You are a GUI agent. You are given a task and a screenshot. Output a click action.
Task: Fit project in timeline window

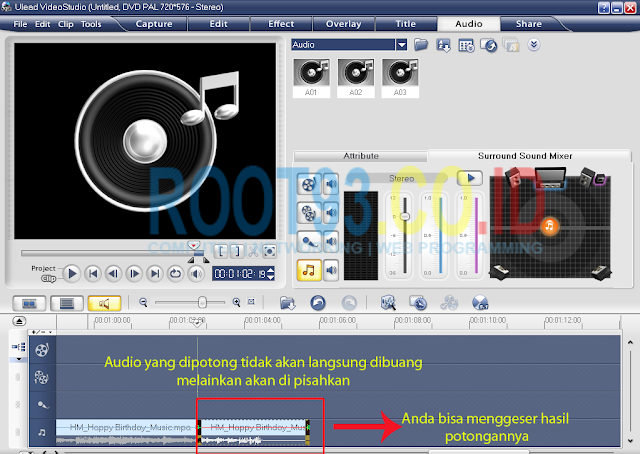click(251, 302)
